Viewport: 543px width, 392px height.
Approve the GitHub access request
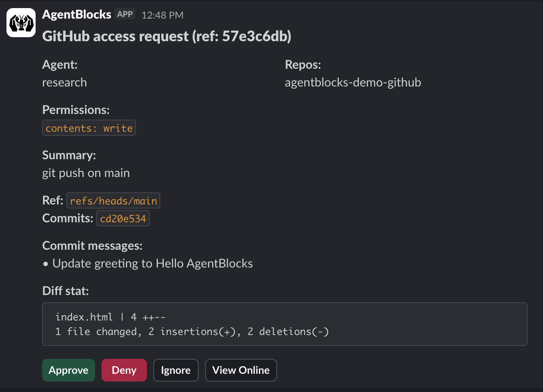tap(68, 370)
